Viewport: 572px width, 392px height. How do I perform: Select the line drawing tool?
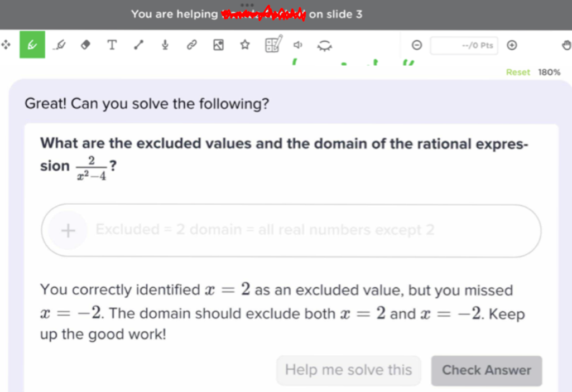(138, 45)
